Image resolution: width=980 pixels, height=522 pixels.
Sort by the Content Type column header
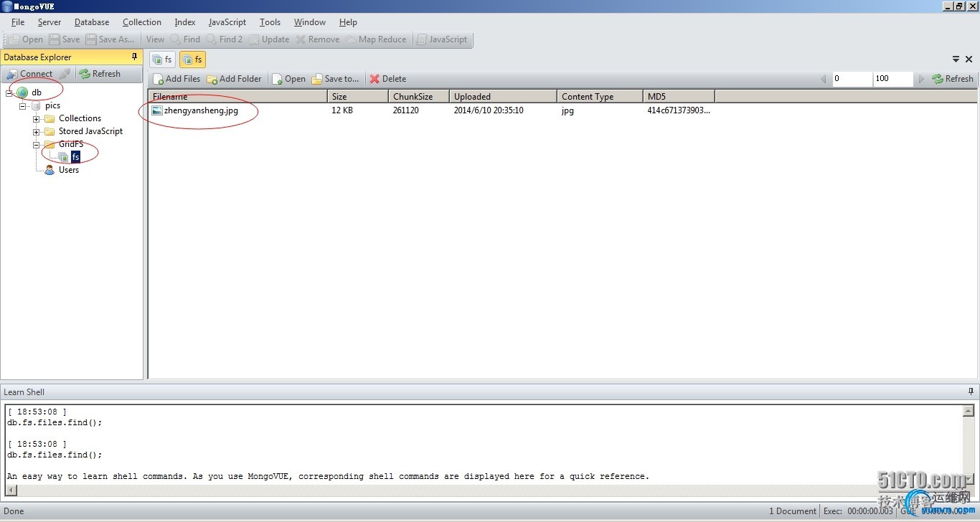(x=600, y=96)
